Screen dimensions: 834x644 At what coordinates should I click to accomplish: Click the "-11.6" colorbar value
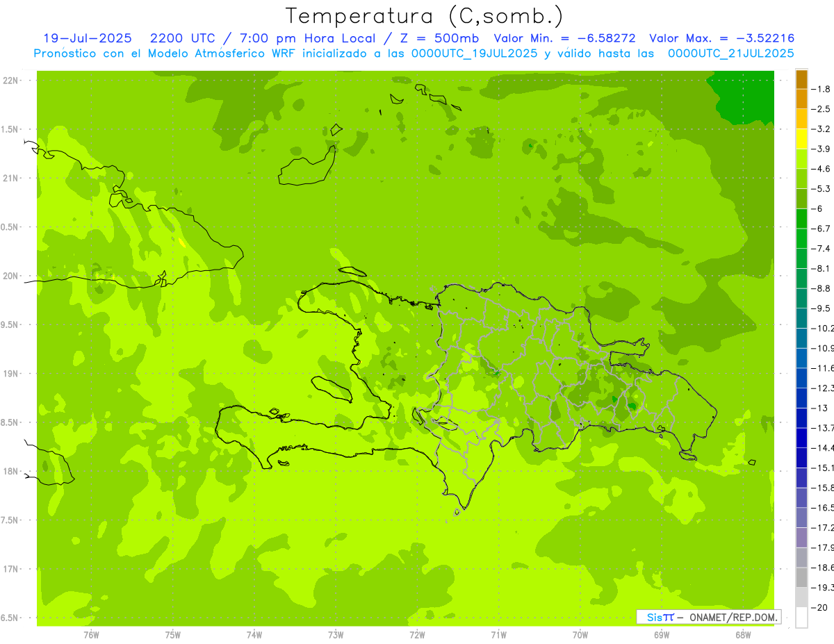(x=822, y=368)
